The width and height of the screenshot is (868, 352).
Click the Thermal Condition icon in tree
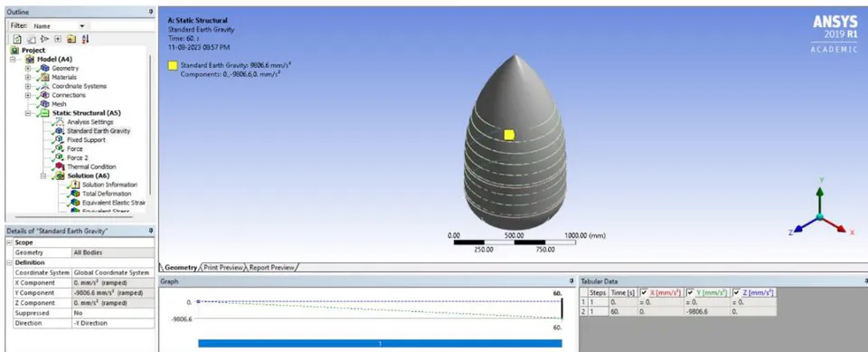[60, 166]
